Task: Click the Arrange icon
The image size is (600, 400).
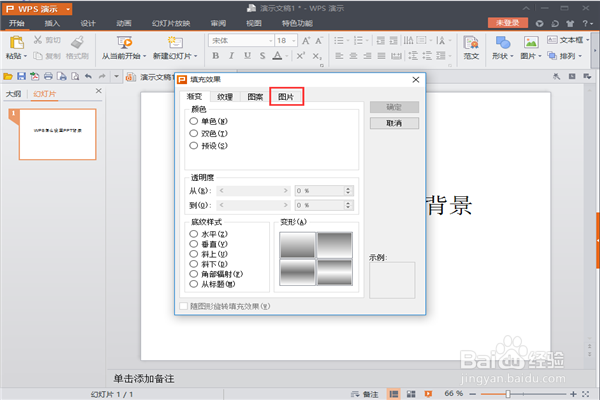Action: (552, 56)
